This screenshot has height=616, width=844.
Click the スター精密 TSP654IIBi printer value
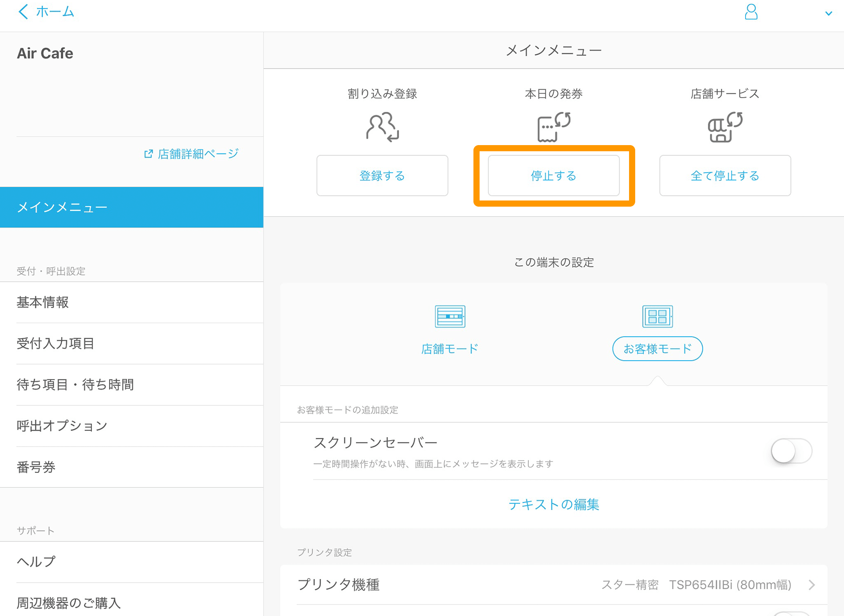click(696, 585)
